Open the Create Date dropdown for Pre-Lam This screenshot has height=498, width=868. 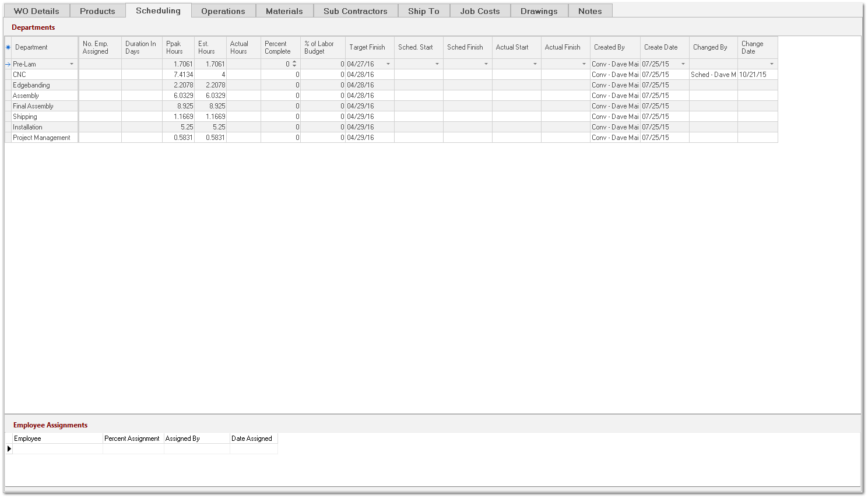pos(683,64)
